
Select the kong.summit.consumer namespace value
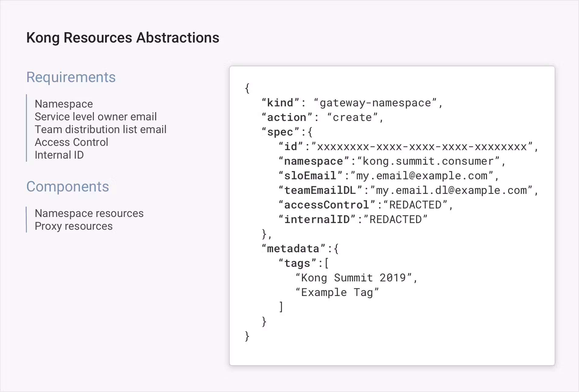(x=428, y=161)
